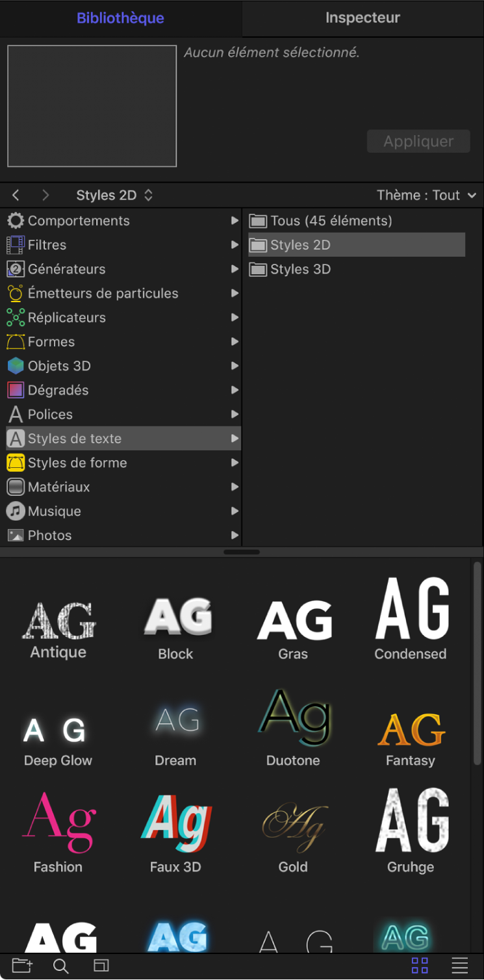
Task: Open the Styles 2D path popup
Action: (x=114, y=195)
